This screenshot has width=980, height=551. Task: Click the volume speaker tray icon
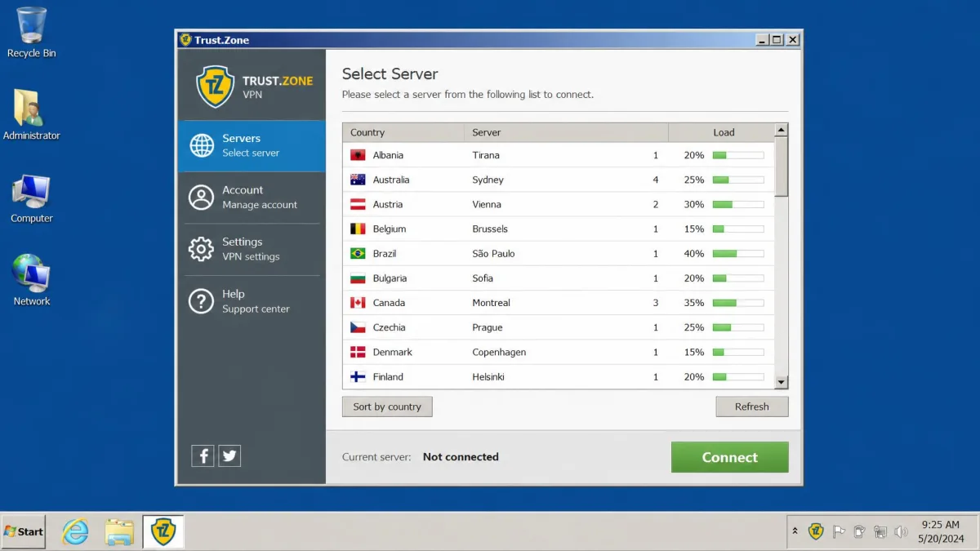(901, 531)
